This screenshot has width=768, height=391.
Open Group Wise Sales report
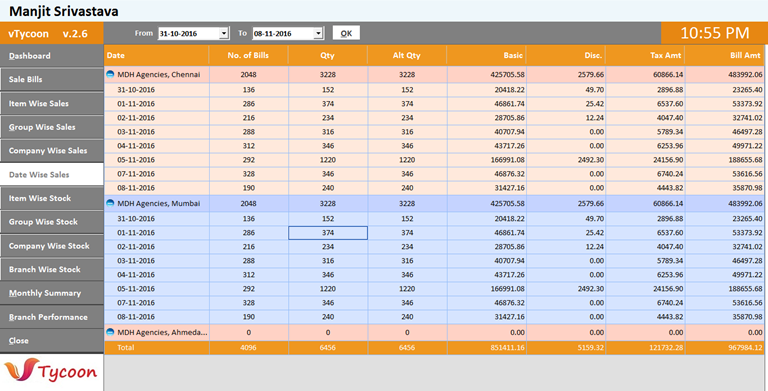[x=51, y=127]
